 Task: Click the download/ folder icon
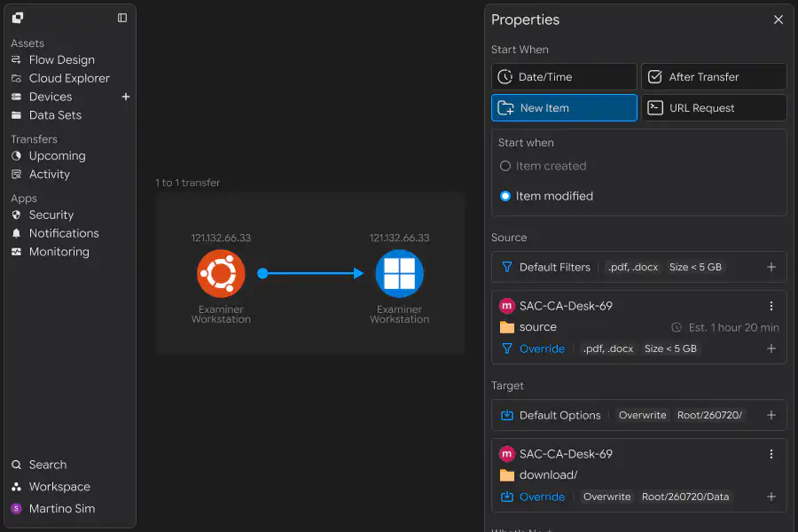click(x=507, y=475)
